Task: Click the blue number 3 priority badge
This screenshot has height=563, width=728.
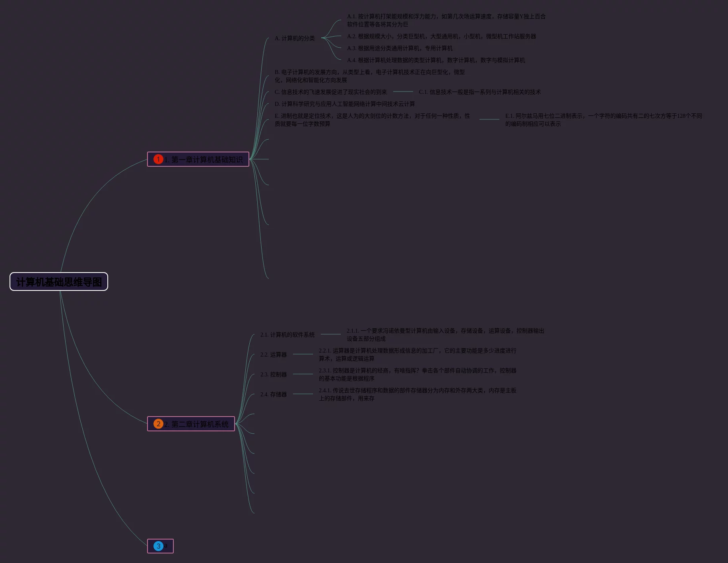Action: tap(158, 546)
